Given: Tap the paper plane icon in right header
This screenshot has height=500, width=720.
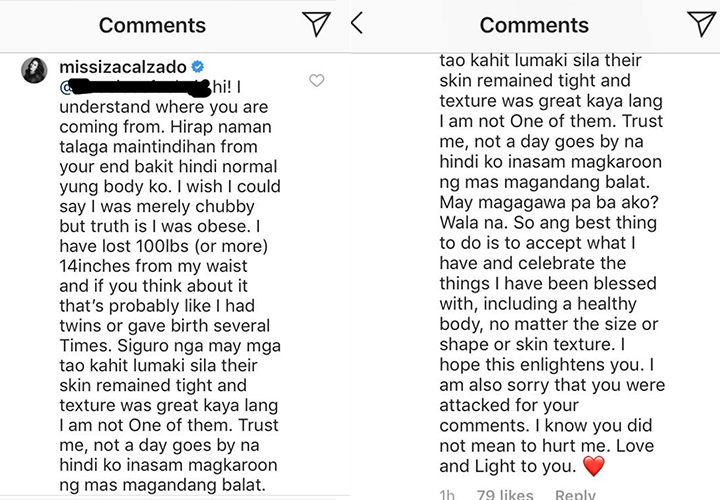Looking at the screenshot, I should point(701,25).
